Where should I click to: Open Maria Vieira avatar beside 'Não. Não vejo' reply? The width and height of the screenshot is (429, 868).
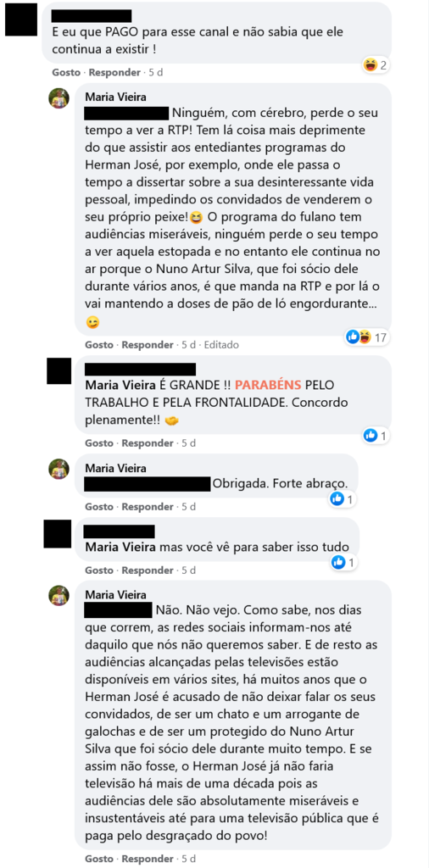tap(58, 595)
